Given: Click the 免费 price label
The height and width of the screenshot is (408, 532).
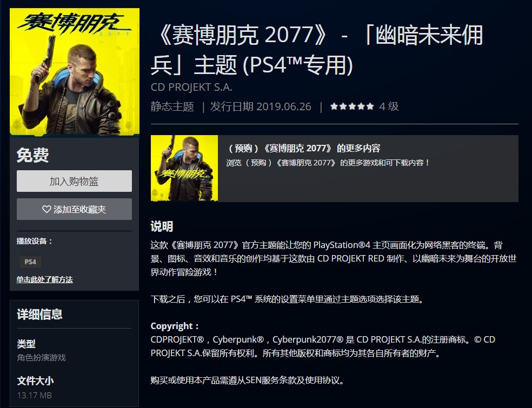Looking at the screenshot, I should point(32,155).
